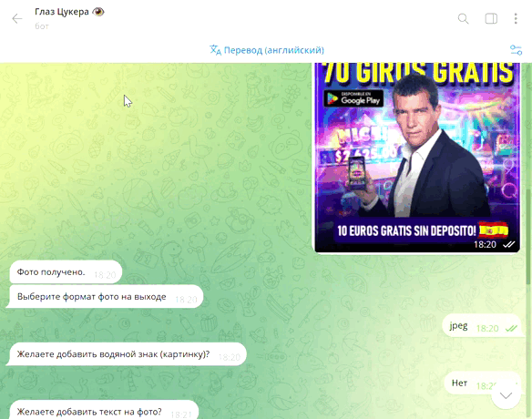
Task: Select the "Нет" sent message
Action: pyautogui.click(x=483, y=383)
